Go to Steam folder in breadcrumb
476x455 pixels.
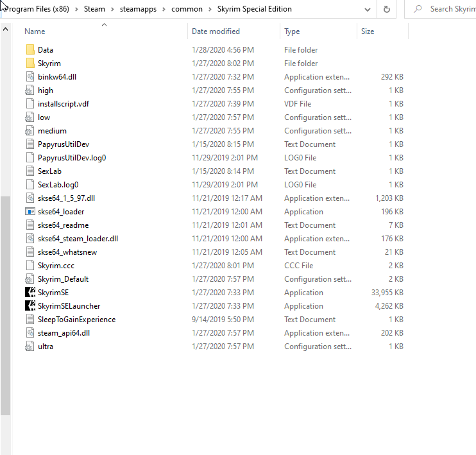(x=94, y=9)
